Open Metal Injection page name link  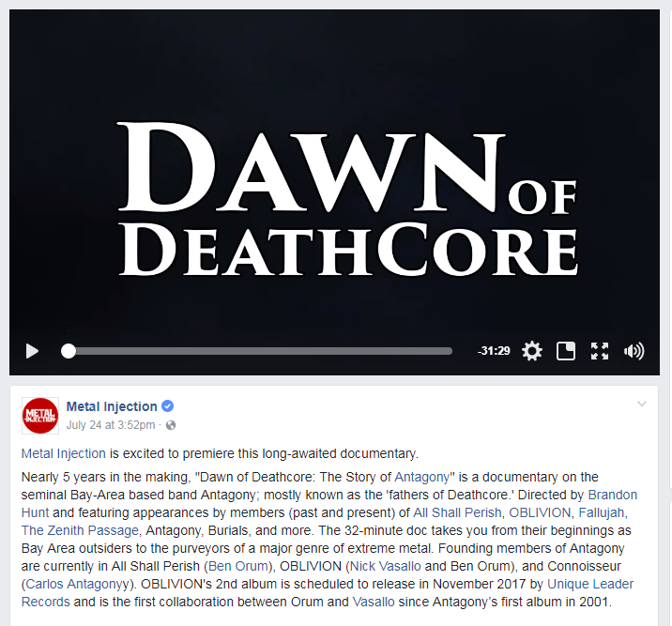112,406
